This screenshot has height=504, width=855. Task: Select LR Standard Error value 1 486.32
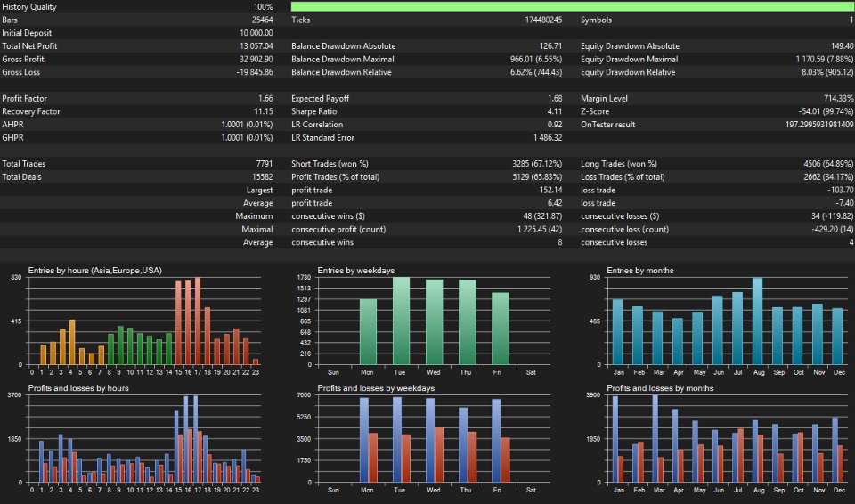tap(548, 138)
